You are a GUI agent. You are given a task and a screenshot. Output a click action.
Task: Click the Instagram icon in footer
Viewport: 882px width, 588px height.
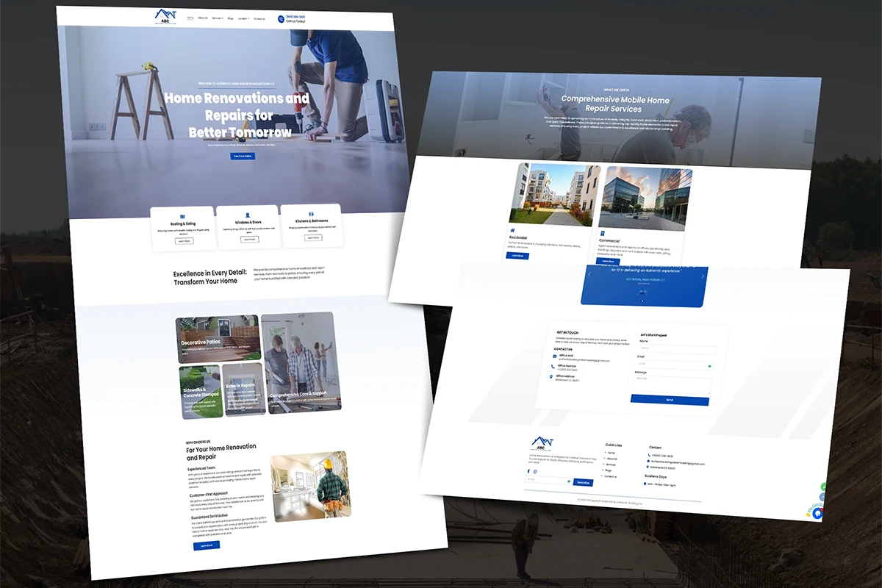coord(535,471)
